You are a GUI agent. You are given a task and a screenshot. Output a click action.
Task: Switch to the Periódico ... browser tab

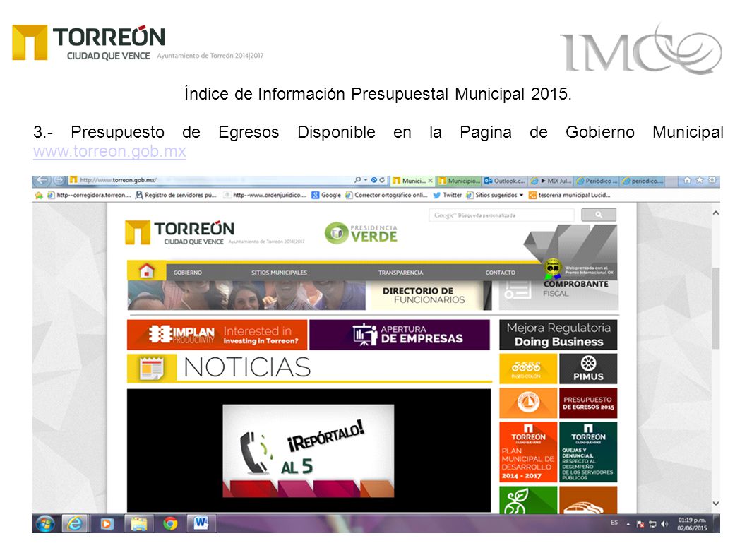pos(597,181)
